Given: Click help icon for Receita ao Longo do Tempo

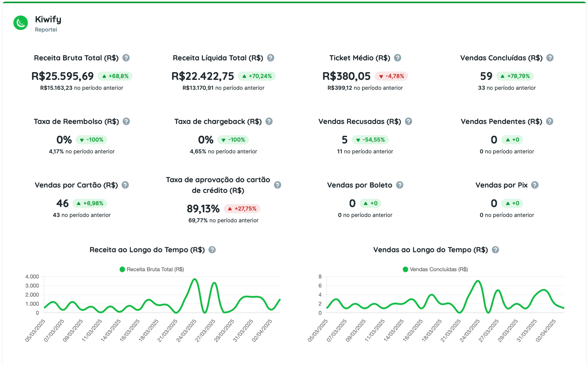Looking at the screenshot, I should point(212,250).
